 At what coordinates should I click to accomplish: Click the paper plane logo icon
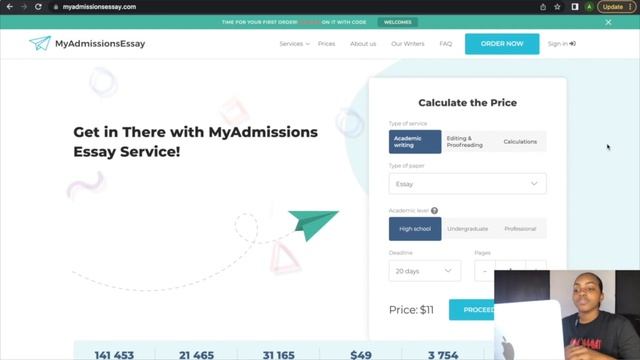(40, 43)
